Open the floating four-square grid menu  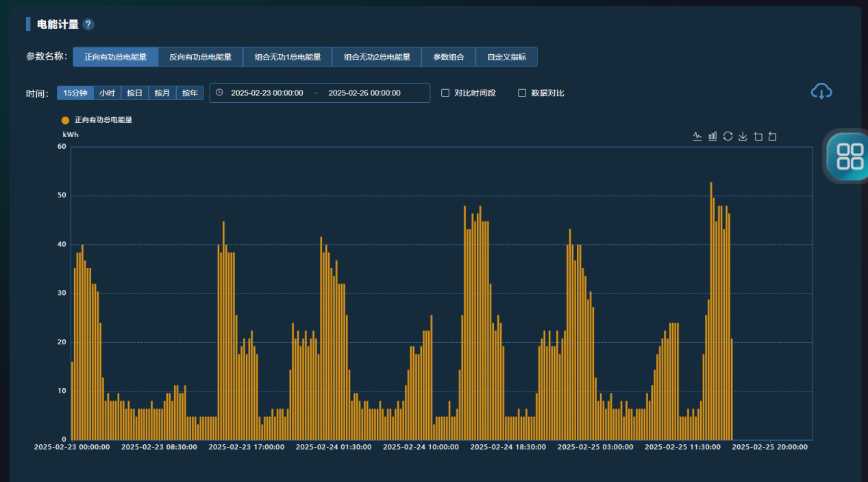click(850, 156)
